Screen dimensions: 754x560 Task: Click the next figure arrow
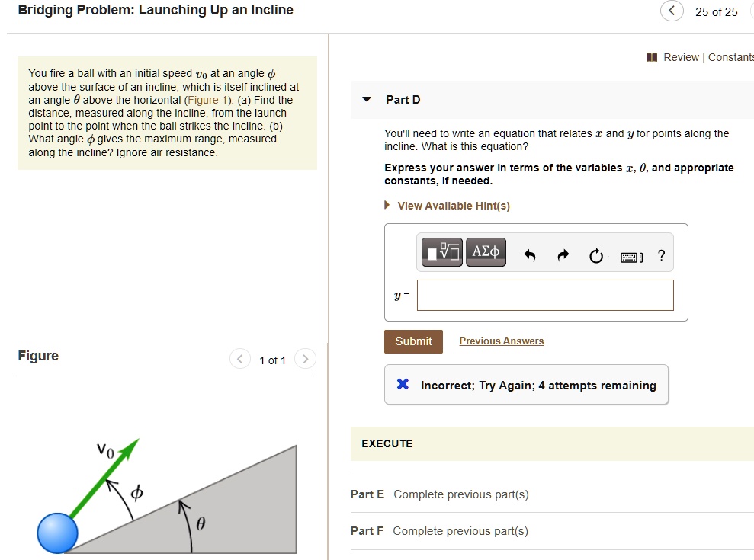[305, 359]
